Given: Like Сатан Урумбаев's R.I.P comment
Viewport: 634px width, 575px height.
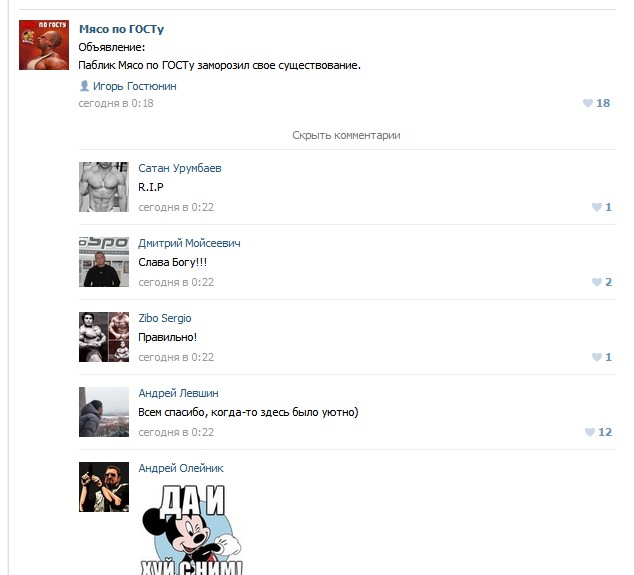Looking at the screenshot, I should point(602,207).
